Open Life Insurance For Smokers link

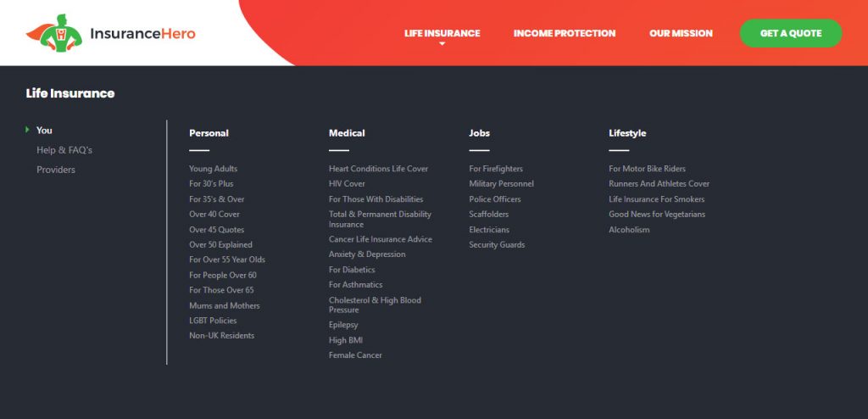tap(657, 199)
